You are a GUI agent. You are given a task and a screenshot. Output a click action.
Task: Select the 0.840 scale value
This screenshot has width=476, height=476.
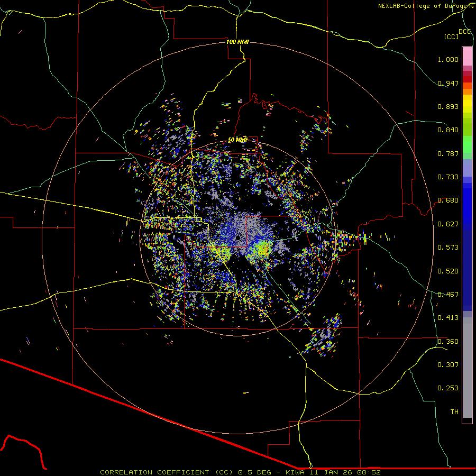pos(448,130)
